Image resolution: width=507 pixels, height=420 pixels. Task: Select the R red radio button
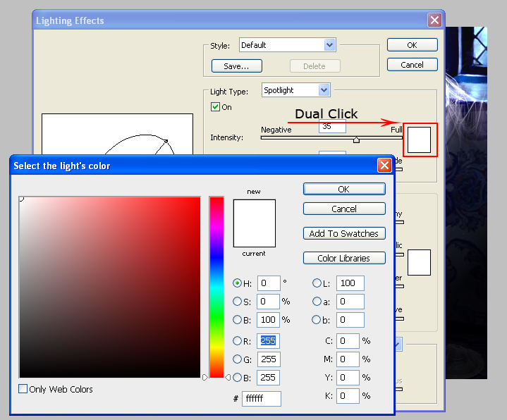point(238,341)
